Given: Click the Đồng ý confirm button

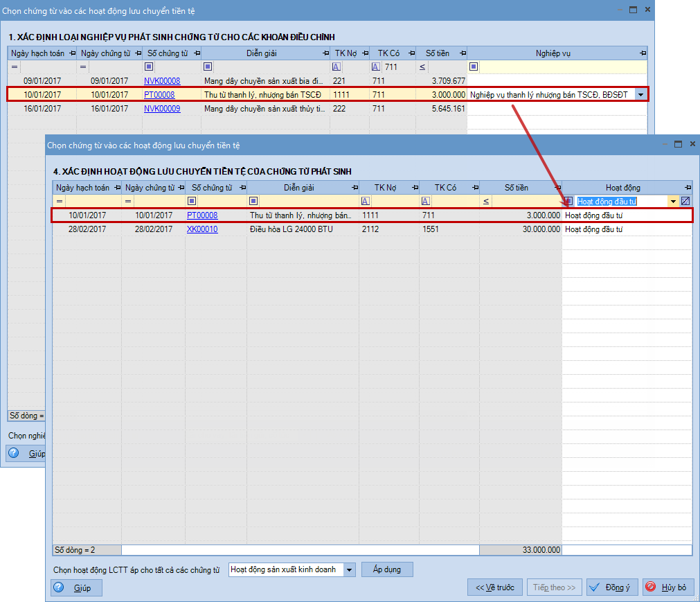Looking at the screenshot, I should click(612, 587).
